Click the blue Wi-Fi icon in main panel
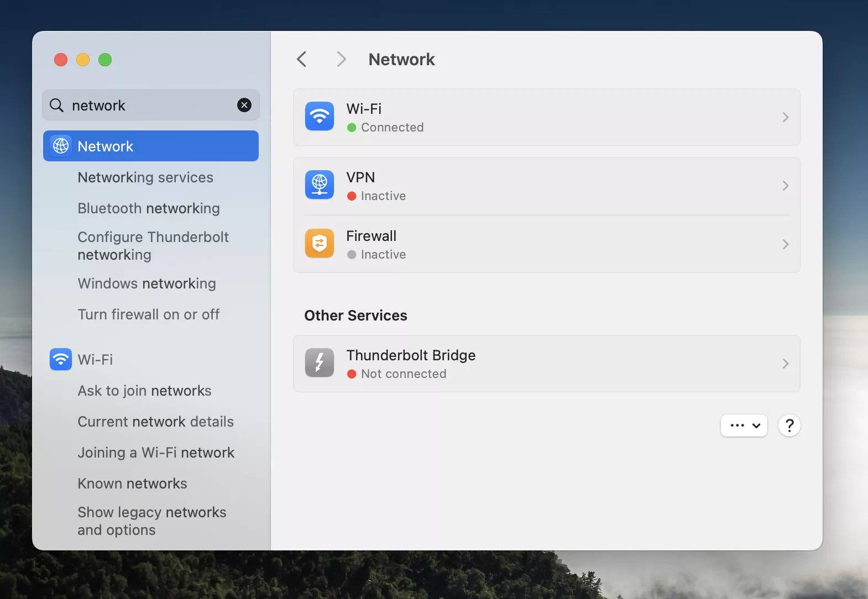This screenshot has width=868, height=599. (x=320, y=117)
